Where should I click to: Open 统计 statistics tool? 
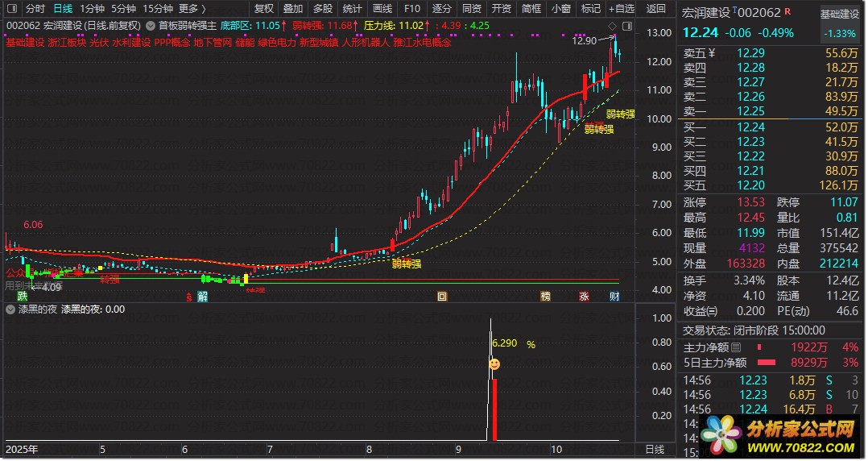pos(352,9)
